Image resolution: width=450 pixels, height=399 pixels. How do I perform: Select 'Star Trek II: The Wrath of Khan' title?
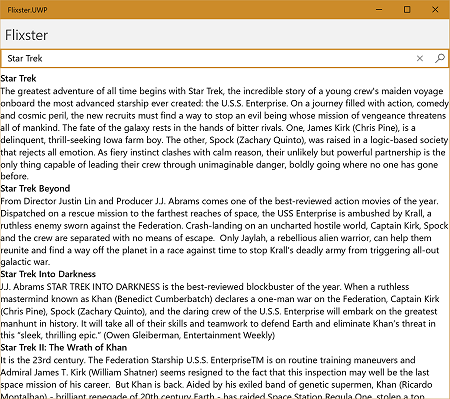tap(63, 348)
